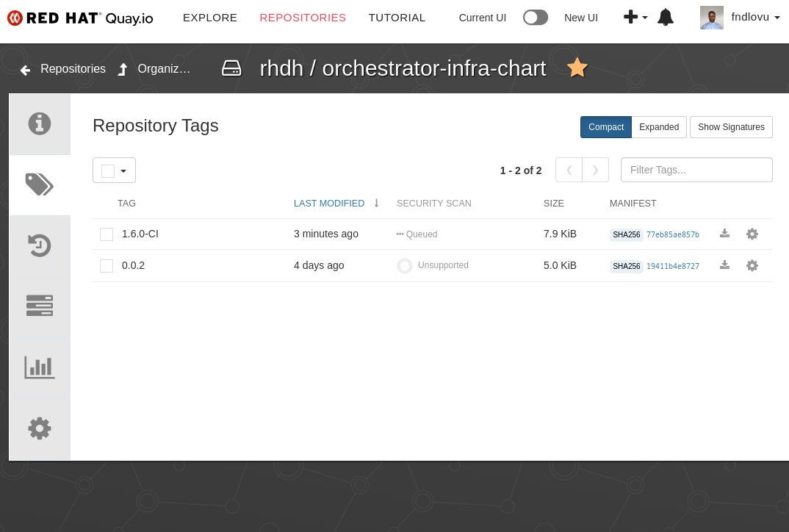The height and width of the screenshot is (532, 789).
Task: Click the rhdh namespace link in title
Action: 281,68
